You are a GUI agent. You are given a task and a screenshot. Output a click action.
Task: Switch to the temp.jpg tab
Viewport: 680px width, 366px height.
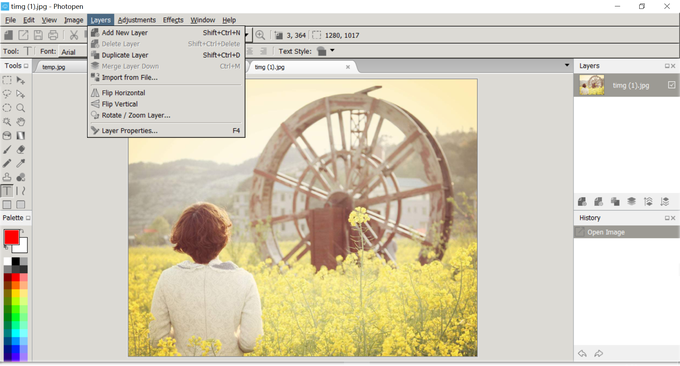(x=54, y=67)
